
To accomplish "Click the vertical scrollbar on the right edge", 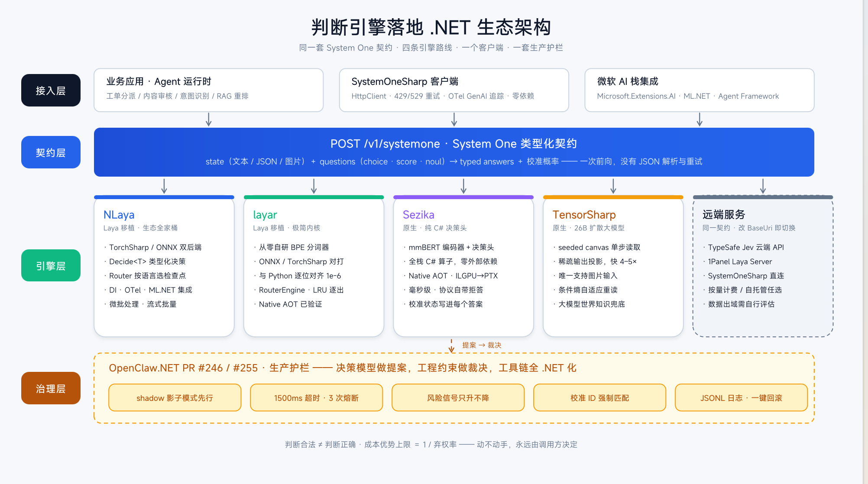I will point(865,242).
